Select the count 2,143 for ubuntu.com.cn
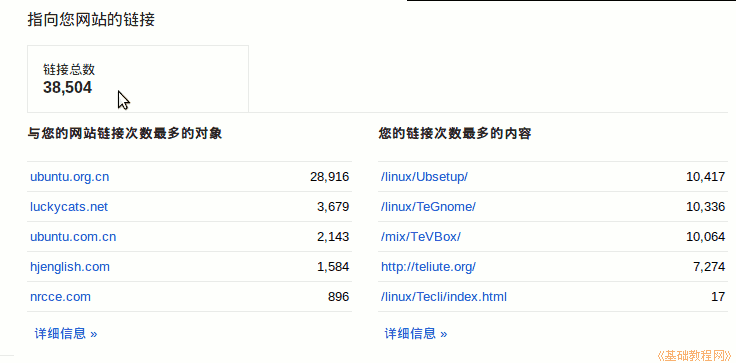Image resolution: width=736 pixels, height=363 pixels. (x=333, y=237)
